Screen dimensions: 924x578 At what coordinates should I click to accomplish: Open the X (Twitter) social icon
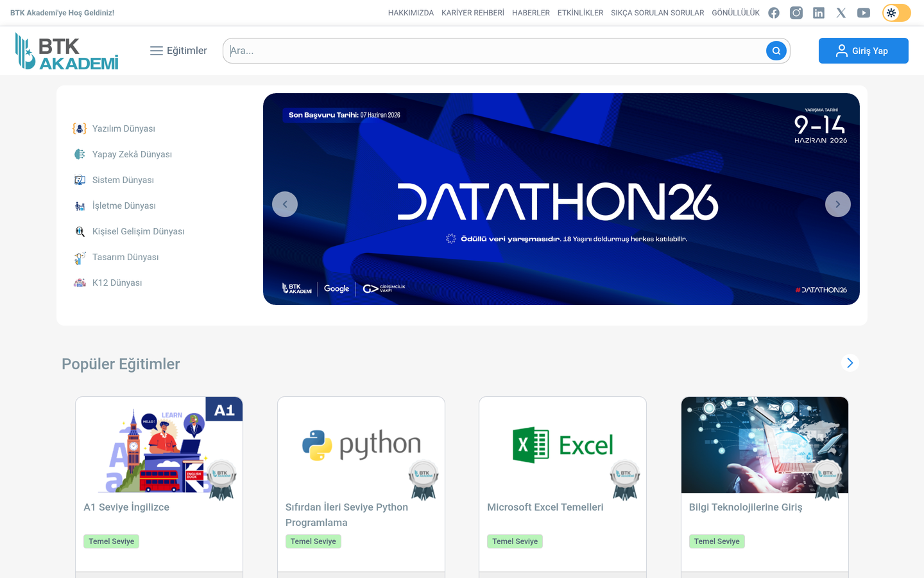coord(841,13)
